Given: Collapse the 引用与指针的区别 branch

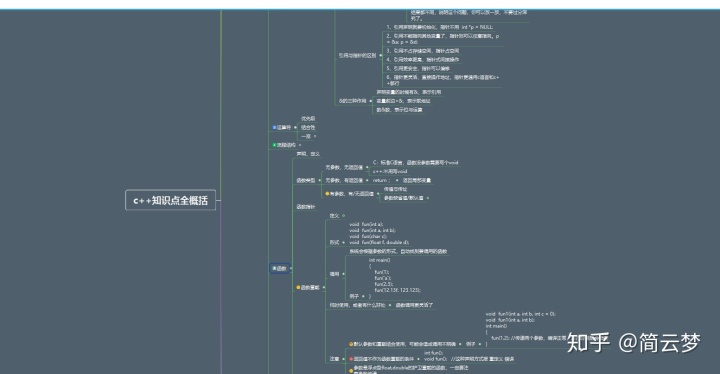Looking at the screenshot, I should (x=381, y=56).
